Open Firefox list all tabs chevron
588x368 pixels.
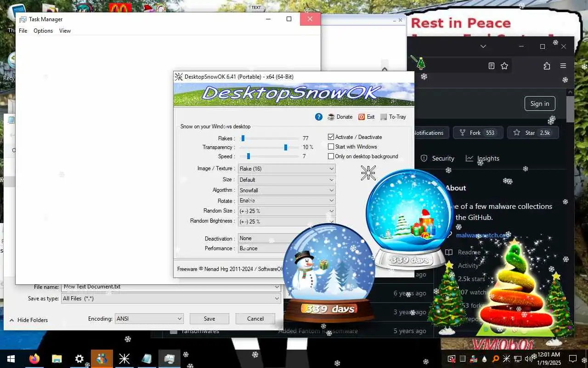(x=483, y=46)
